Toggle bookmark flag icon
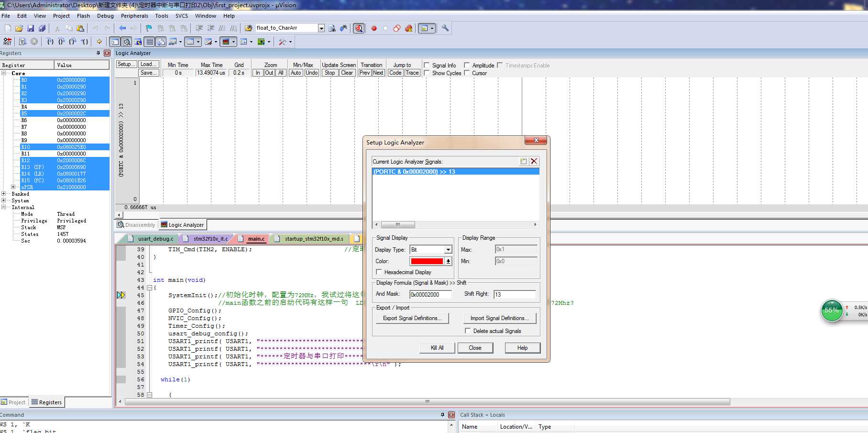Screen dimensions: 868x433 pos(149,28)
